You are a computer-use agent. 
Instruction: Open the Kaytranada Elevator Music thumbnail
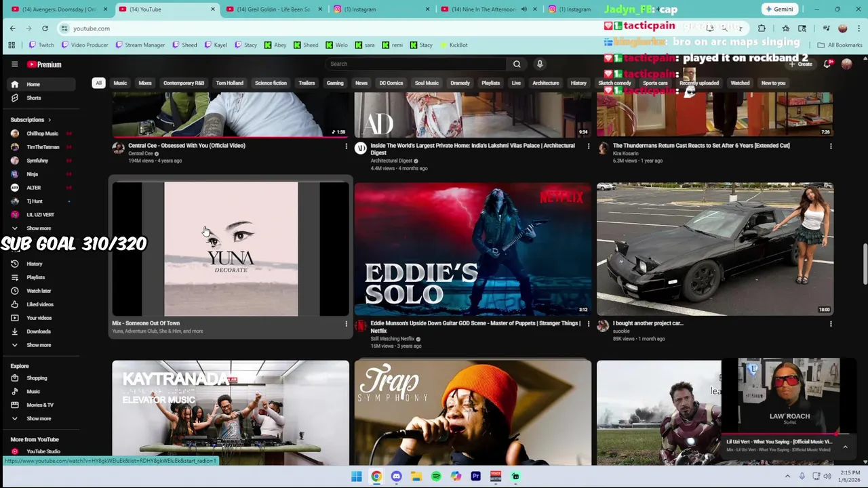tap(231, 412)
